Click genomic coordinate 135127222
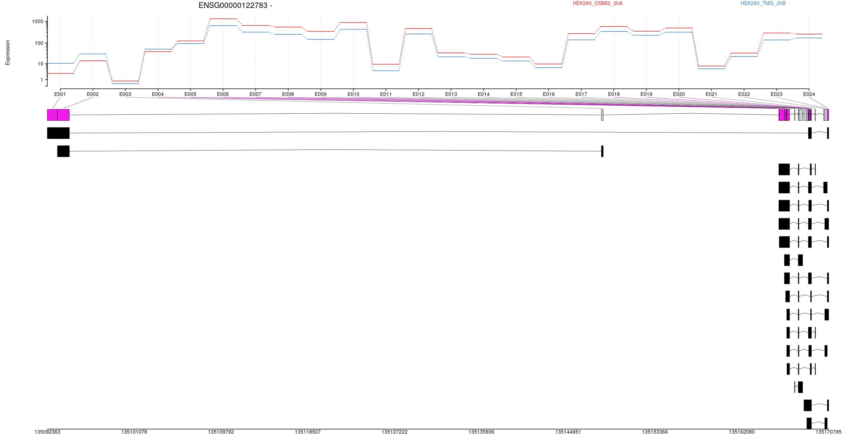The height and width of the screenshot is (438, 868). [395, 432]
